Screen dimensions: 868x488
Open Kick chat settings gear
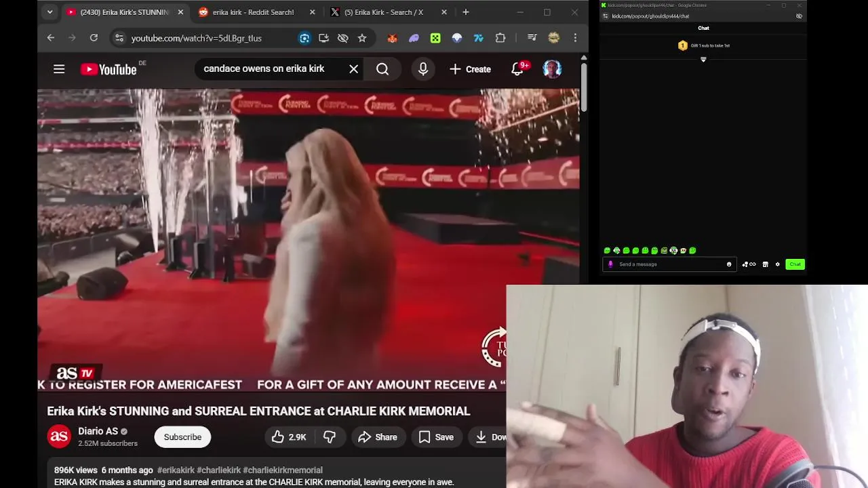point(778,264)
